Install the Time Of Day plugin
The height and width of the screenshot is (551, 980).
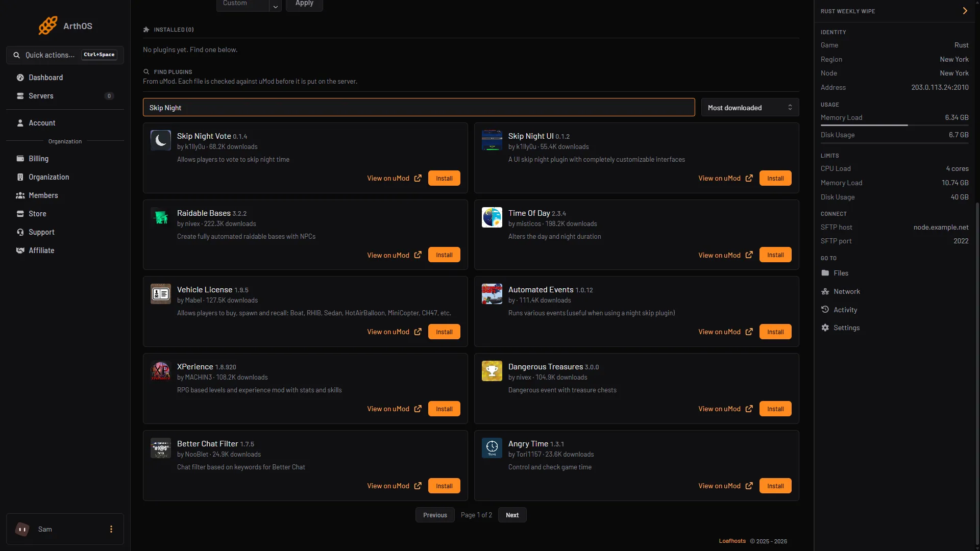click(x=775, y=255)
